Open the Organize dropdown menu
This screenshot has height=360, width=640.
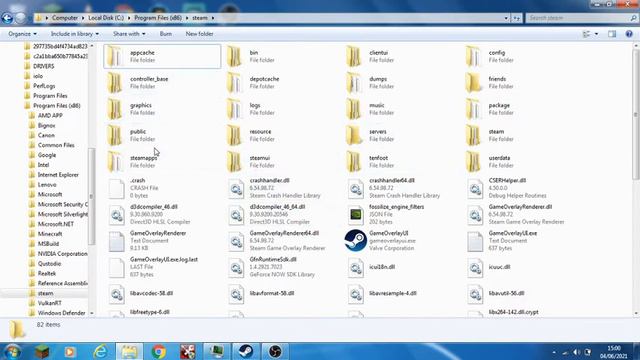tap(22, 34)
